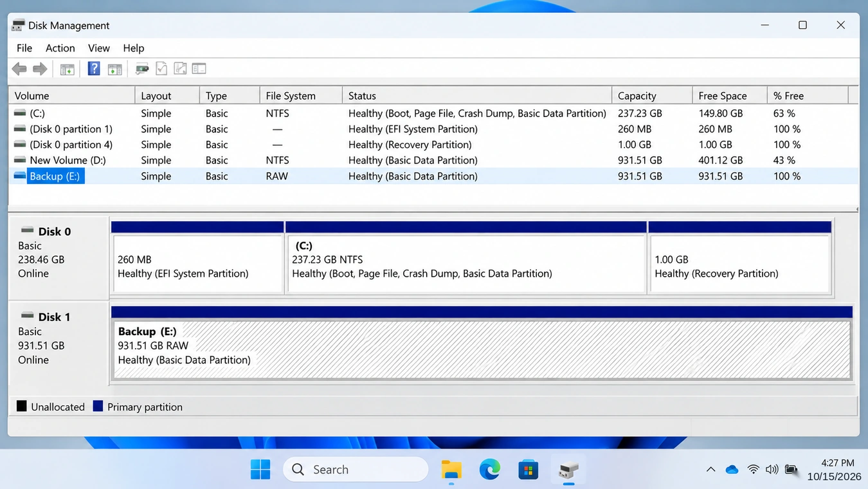Select the (Disk 0 partition 4) volume row
868x489 pixels.
click(x=433, y=145)
